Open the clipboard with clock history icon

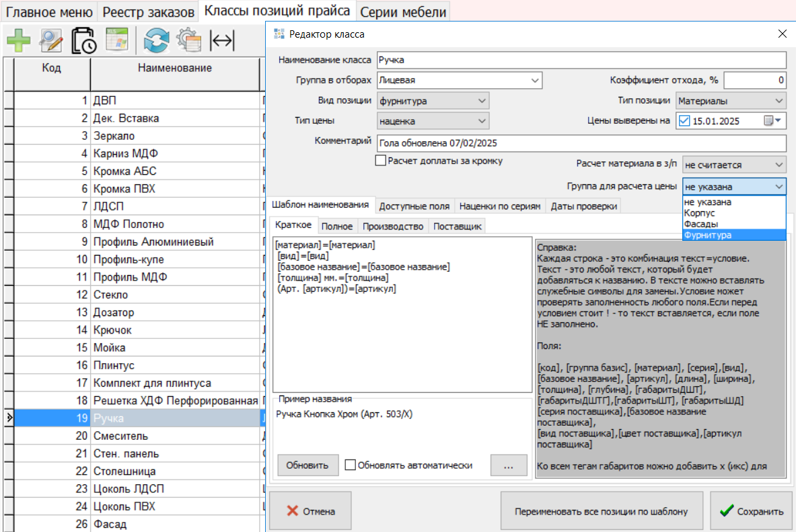click(x=84, y=41)
